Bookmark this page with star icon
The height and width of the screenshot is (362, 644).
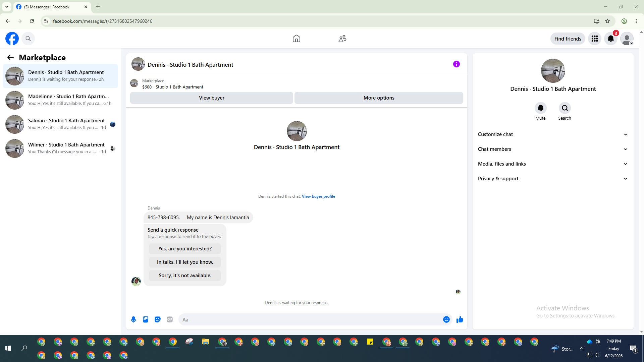(x=607, y=21)
